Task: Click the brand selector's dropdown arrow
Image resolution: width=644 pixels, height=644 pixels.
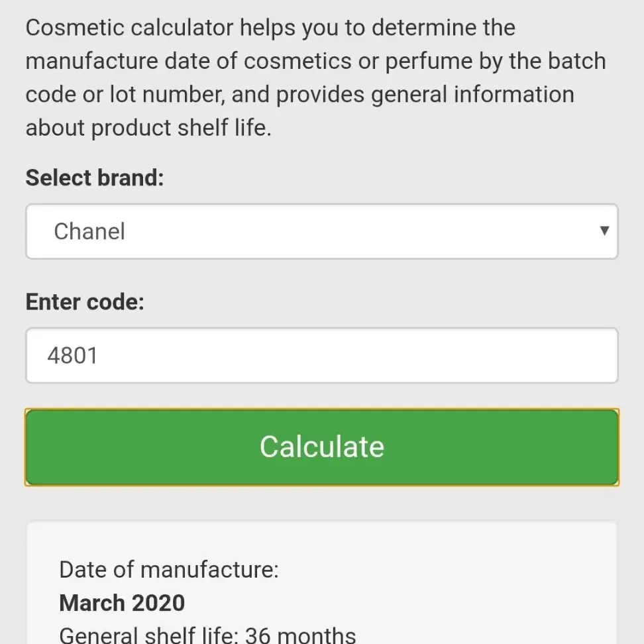Action: click(x=604, y=231)
